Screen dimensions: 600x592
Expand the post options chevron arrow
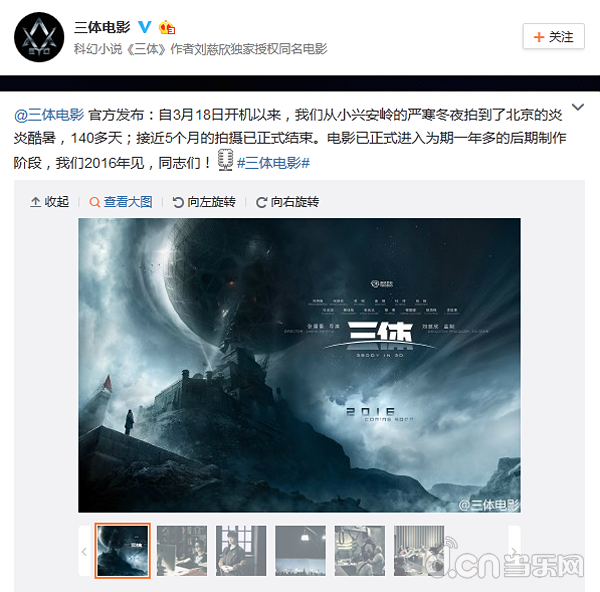(x=577, y=107)
